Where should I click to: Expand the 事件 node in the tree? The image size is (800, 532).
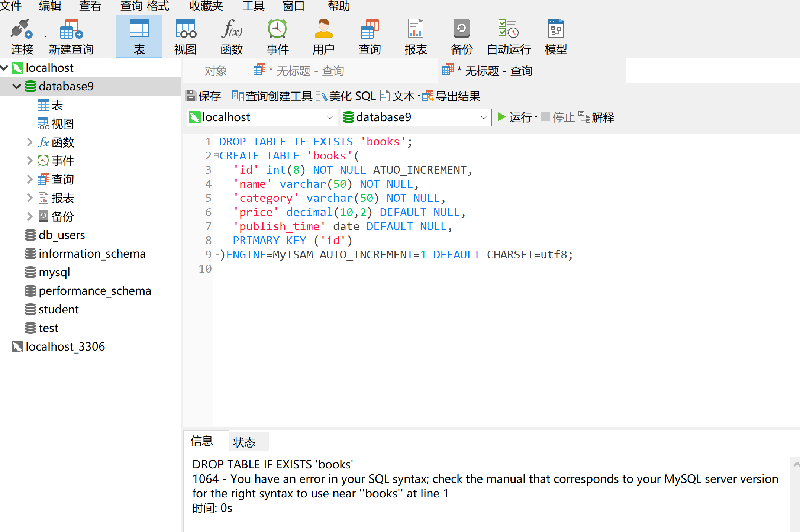tap(30, 161)
